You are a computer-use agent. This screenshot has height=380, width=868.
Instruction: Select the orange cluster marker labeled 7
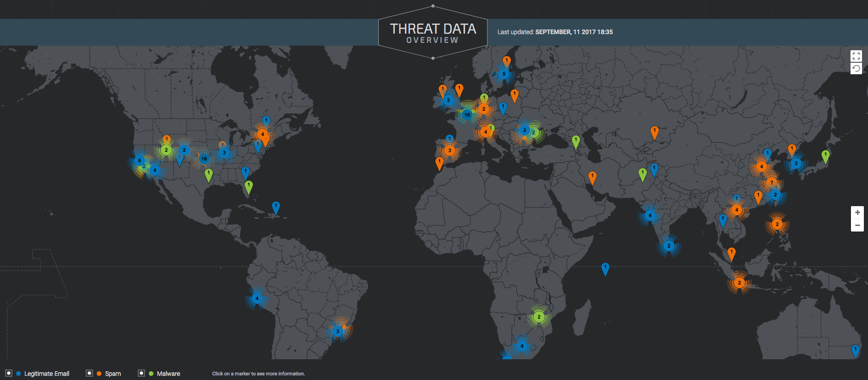tap(771, 183)
